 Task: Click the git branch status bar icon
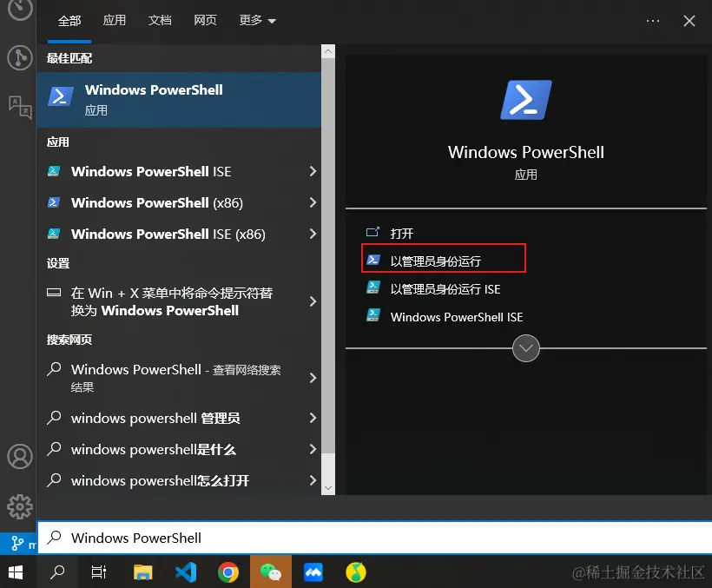17,543
